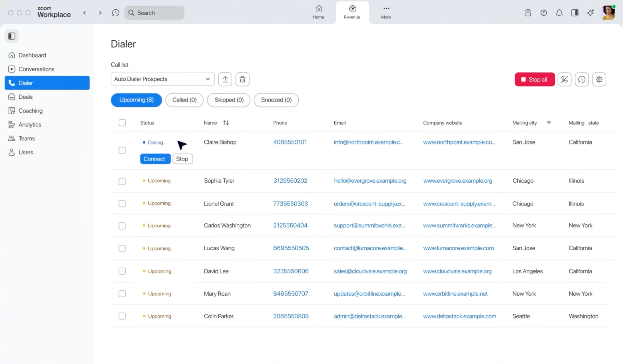Click the name Carlos Washington
The height and width of the screenshot is (364, 623).
click(x=227, y=225)
